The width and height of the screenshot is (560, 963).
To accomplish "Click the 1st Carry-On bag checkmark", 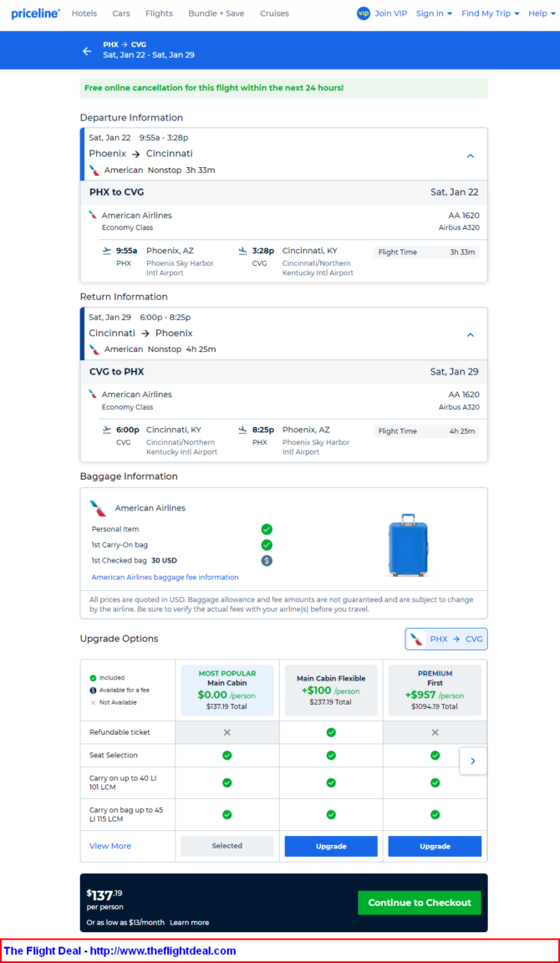I will [267, 545].
